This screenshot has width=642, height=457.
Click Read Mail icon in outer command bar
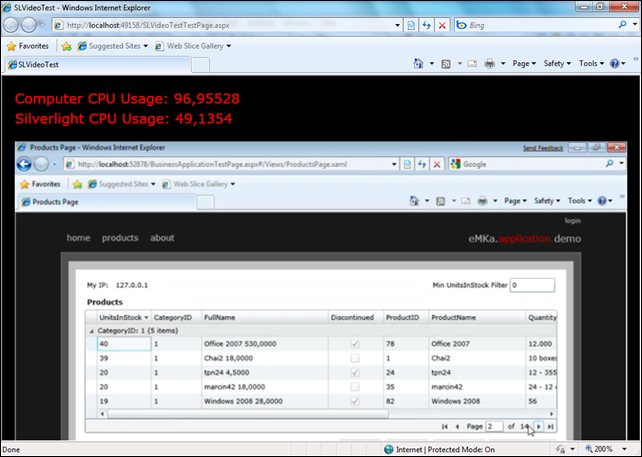point(472,63)
